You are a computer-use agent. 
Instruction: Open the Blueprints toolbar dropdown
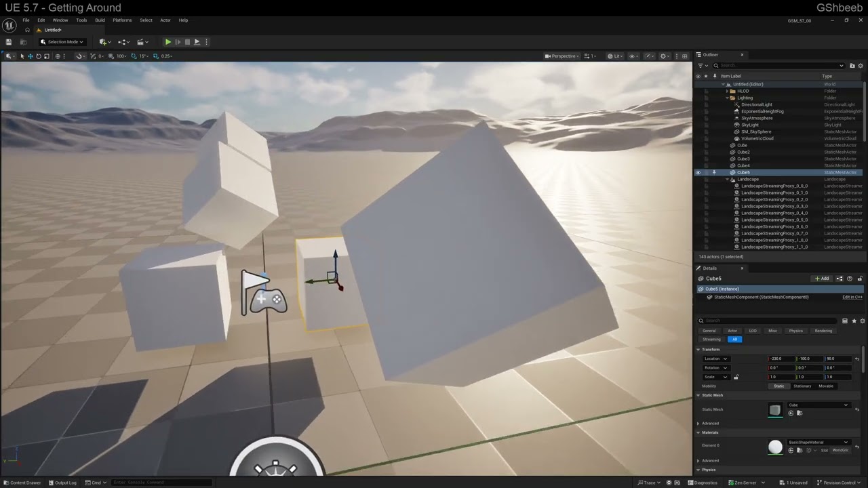pos(123,42)
